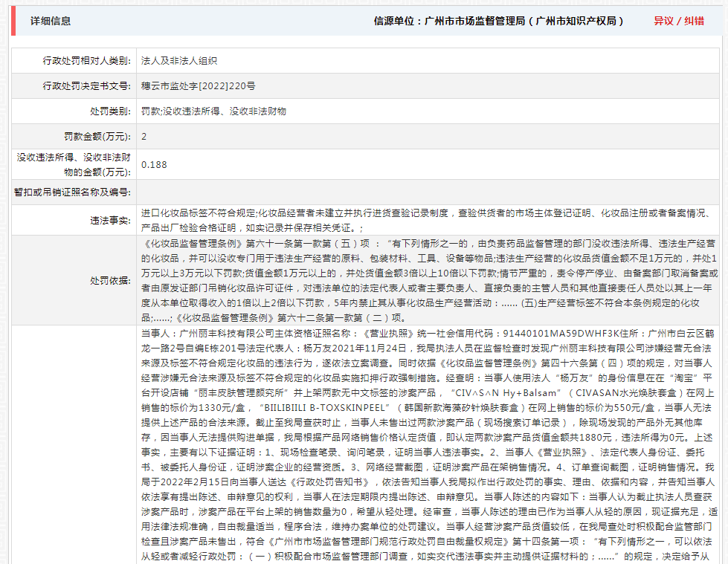This screenshot has height=564, width=728.
Task: Click the 信源单位 Guangzhou market supervision bureau text
Action: 498,21
